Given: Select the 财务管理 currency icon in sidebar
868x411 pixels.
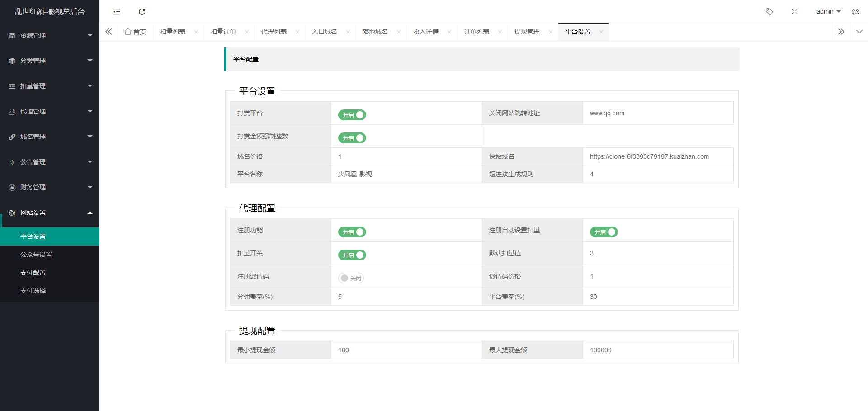Looking at the screenshot, I should [12, 187].
